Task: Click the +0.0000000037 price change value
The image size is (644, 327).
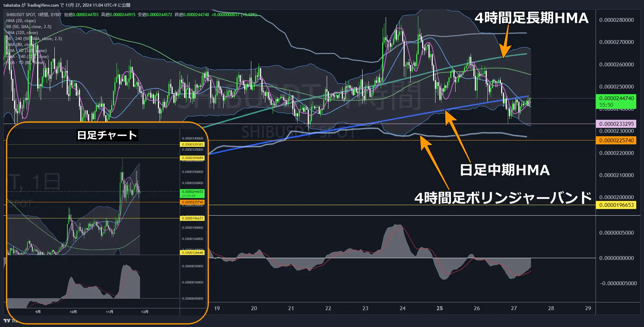Action: click(225, 15)
